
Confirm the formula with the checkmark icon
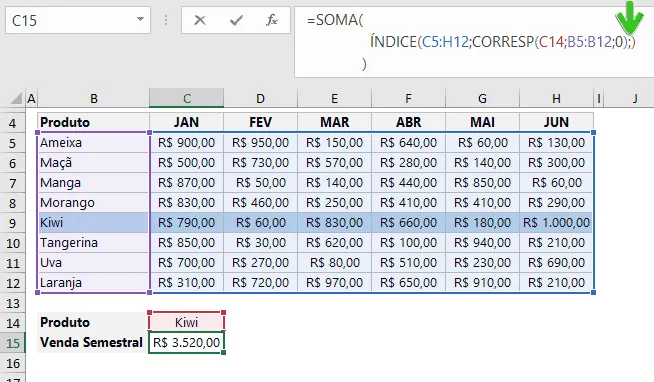236,20
